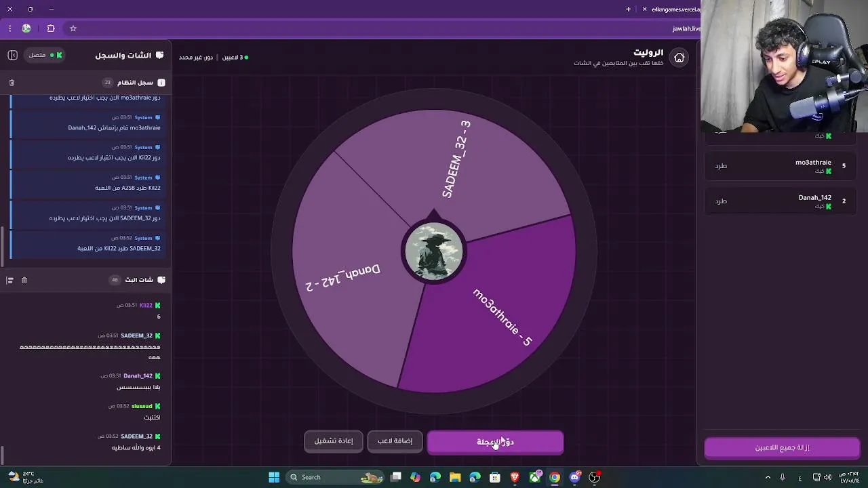Open File Explorer from taskbar
868x488 pixels.
pos(455,477)
